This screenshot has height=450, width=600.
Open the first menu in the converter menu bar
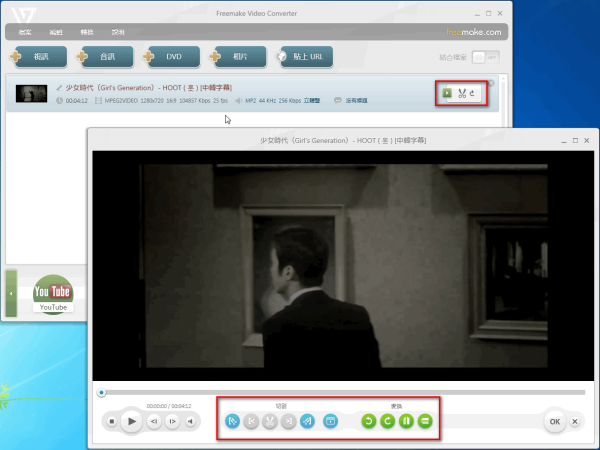tap(25, 32)
